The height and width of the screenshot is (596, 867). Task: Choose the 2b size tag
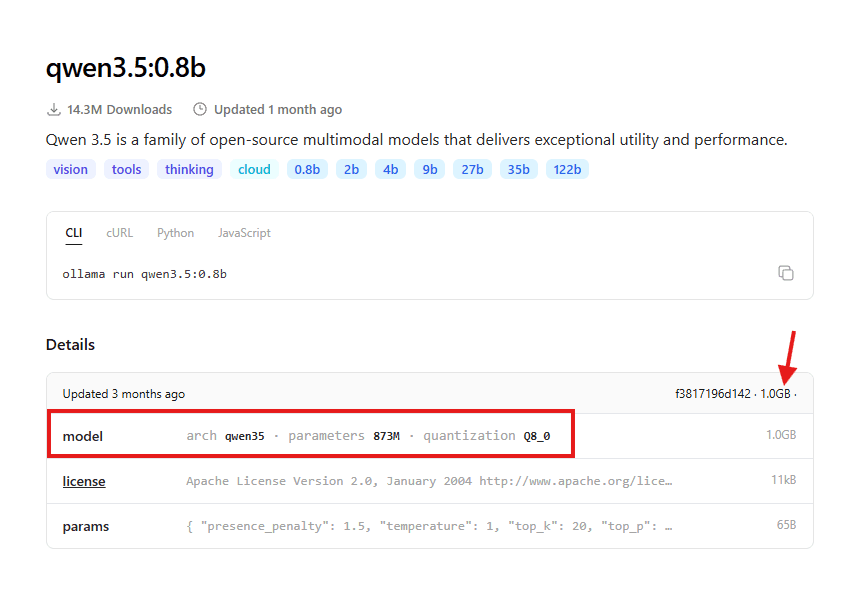(351, 169)
